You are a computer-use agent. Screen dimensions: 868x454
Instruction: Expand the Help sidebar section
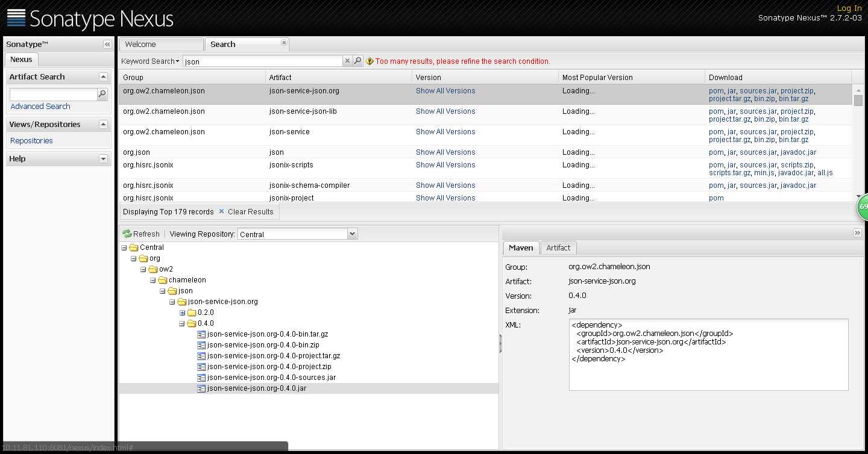(103, 158)
